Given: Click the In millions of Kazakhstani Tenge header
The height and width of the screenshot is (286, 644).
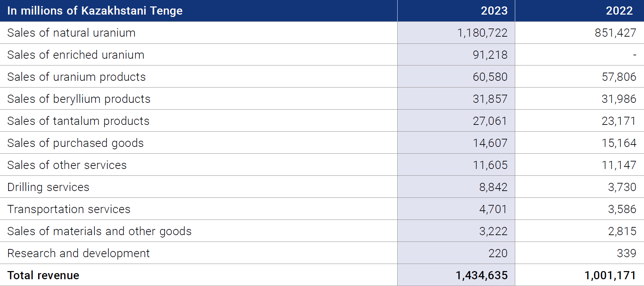Looking at the screenshot, I should (x=95, y=11).
